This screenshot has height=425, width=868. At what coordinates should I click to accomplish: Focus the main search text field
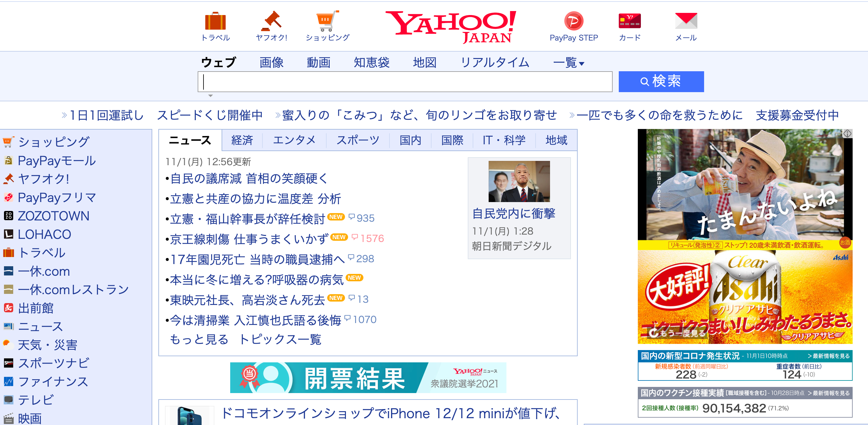pyautogui.click(x=404, y=82)
